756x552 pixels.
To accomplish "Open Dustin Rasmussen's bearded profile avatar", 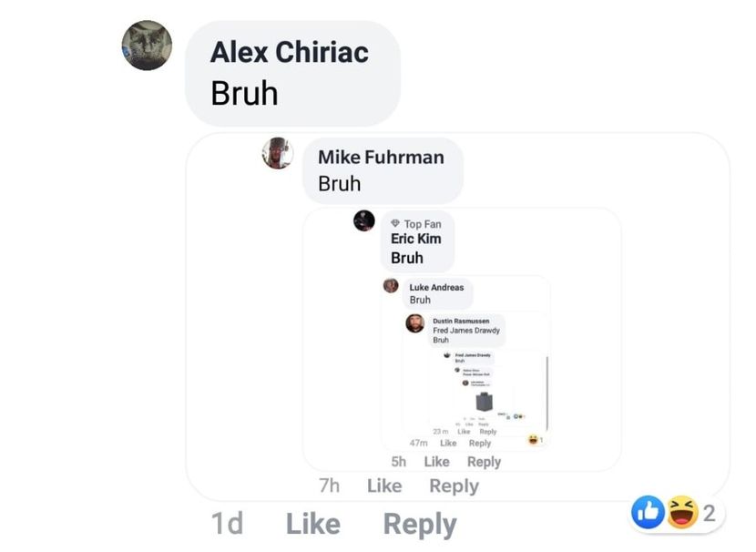I will (x=415, y=323).
